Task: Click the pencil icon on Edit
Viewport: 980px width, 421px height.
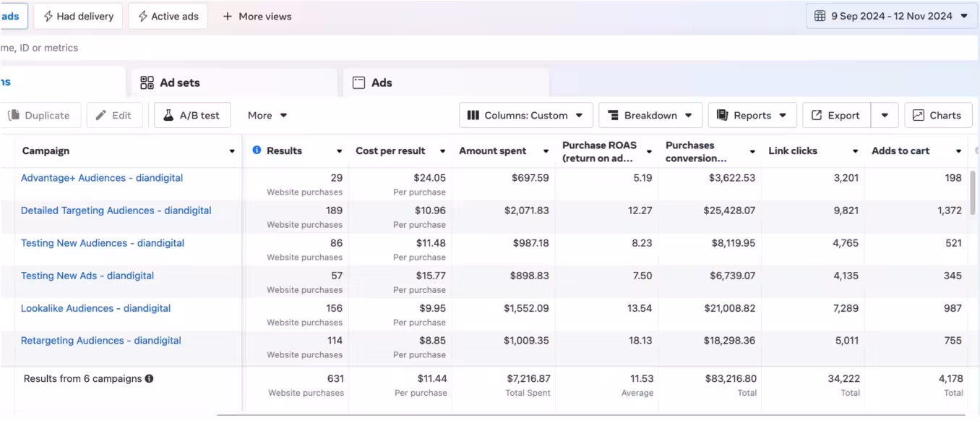Action: (101, 115)
